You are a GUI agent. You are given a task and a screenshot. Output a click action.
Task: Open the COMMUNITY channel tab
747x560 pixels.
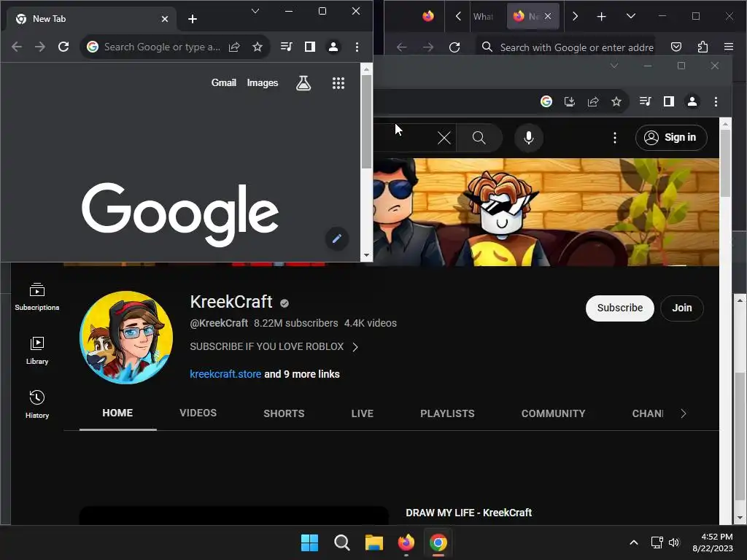pos(553,413)
